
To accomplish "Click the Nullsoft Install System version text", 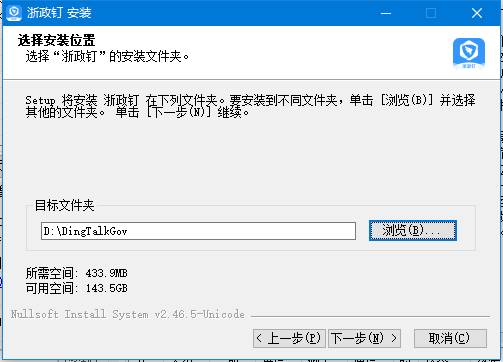I will (x=128, y=314).
